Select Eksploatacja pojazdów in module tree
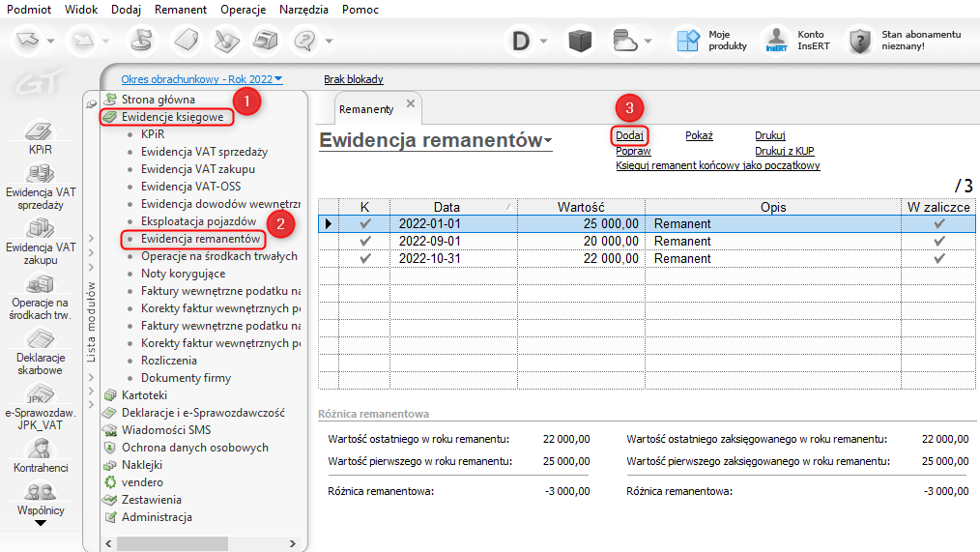980x552 pixels. tap(198, 221)
